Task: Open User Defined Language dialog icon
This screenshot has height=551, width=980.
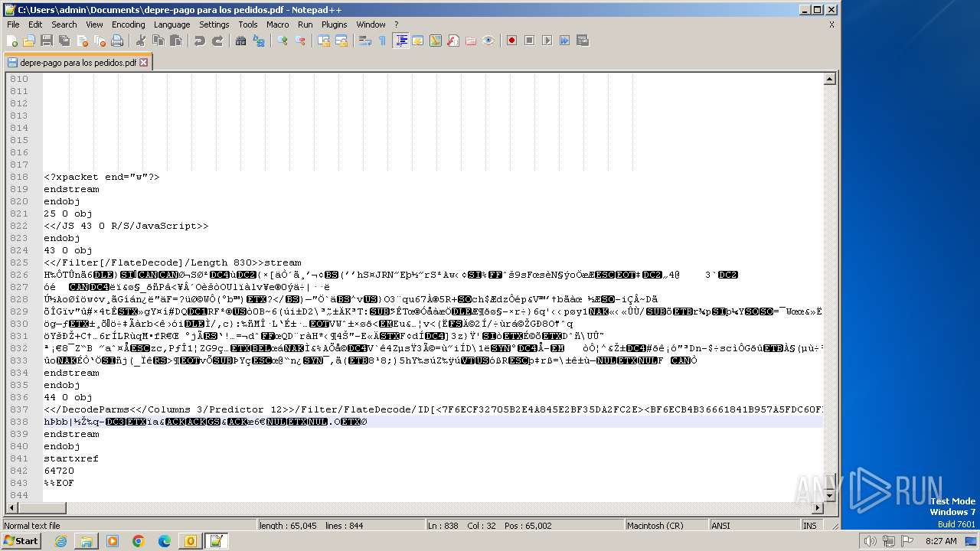Action: pyautogui.click(x=418, y=41)
